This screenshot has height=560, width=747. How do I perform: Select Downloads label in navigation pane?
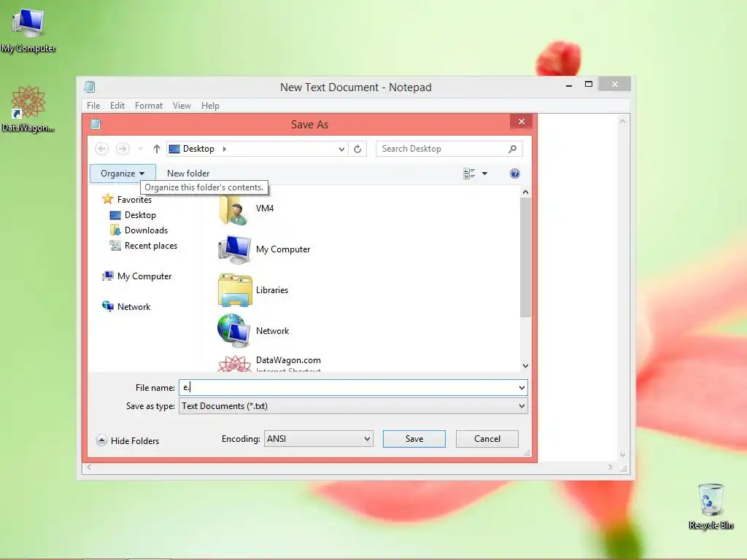point(146,230)
